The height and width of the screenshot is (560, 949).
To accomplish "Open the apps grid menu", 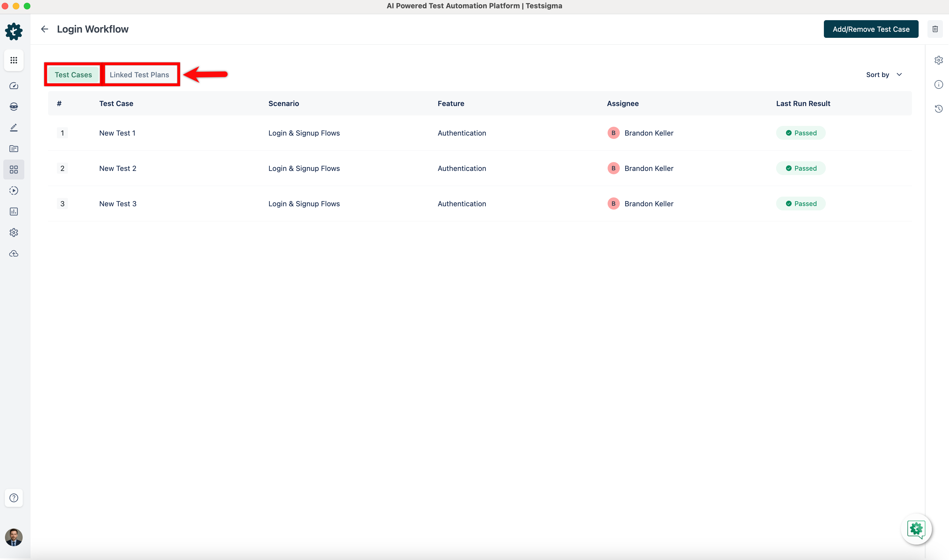I will [14, 60].
